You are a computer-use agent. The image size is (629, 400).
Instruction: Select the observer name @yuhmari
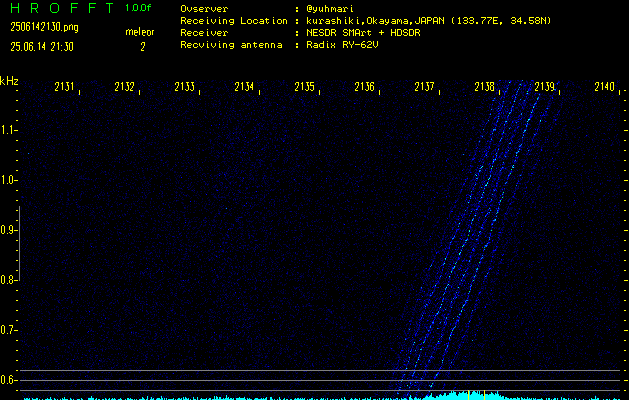pyautogui.click(x=330, y=9)
